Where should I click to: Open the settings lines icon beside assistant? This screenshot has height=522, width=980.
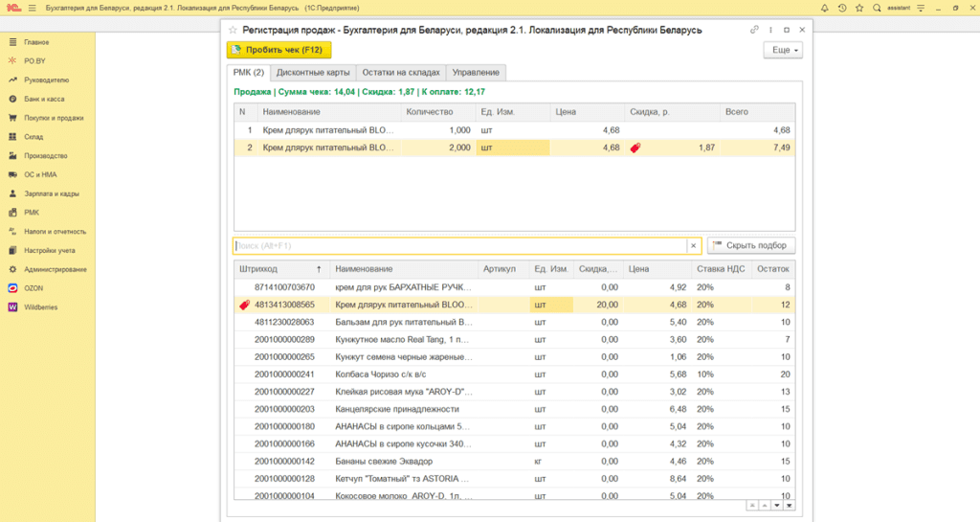point(921,8)
